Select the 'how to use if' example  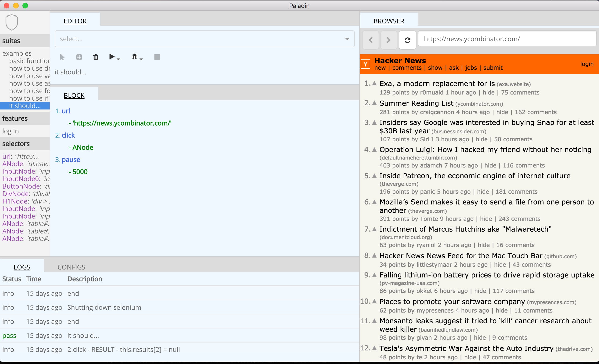click(x=29, y=98)
